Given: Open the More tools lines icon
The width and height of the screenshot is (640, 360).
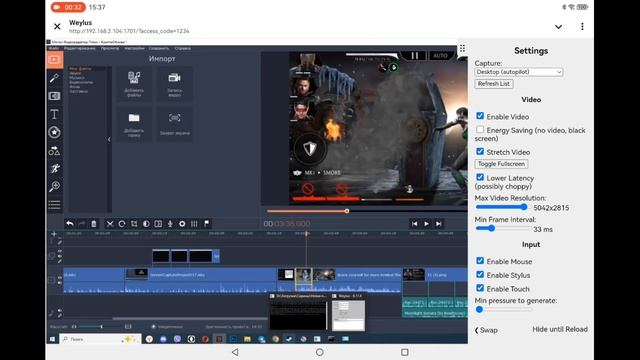Looking at the screenshot, I should click(54, 204).
